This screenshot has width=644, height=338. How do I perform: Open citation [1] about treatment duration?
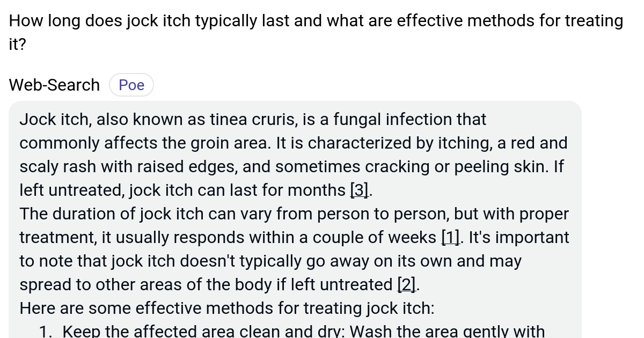tap(450, 237)
